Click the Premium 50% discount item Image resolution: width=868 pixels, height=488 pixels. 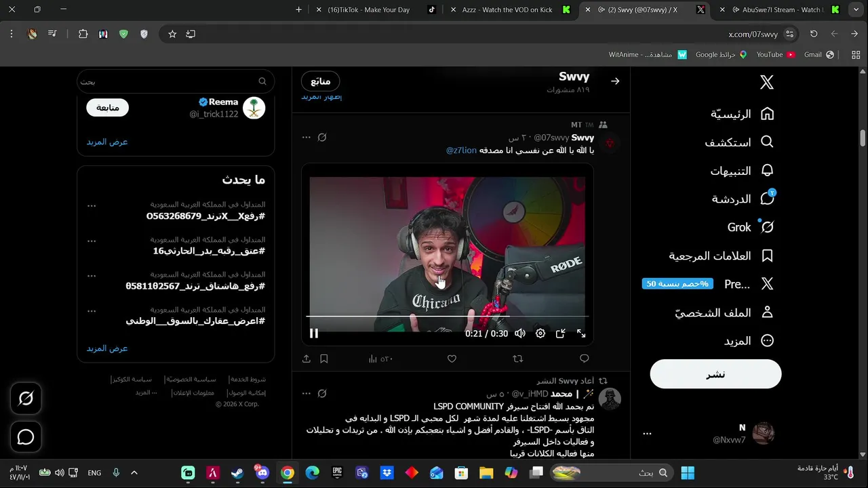click(709, 284)
